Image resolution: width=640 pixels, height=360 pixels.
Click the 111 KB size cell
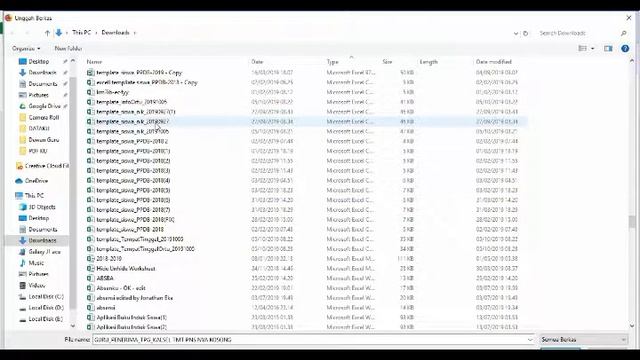pyautogui.click(x=405, y=259)
